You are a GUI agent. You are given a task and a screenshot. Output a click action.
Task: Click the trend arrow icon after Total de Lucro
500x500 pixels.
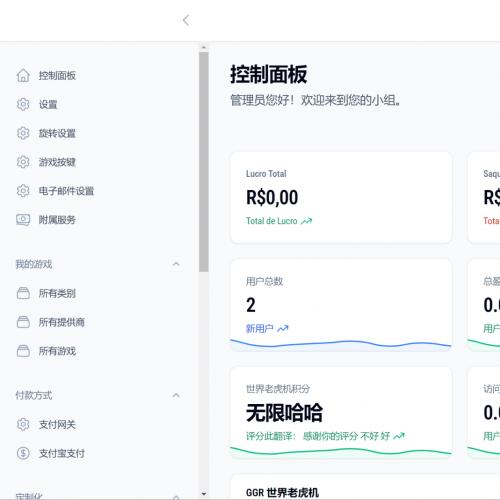(x=306, y=221)
